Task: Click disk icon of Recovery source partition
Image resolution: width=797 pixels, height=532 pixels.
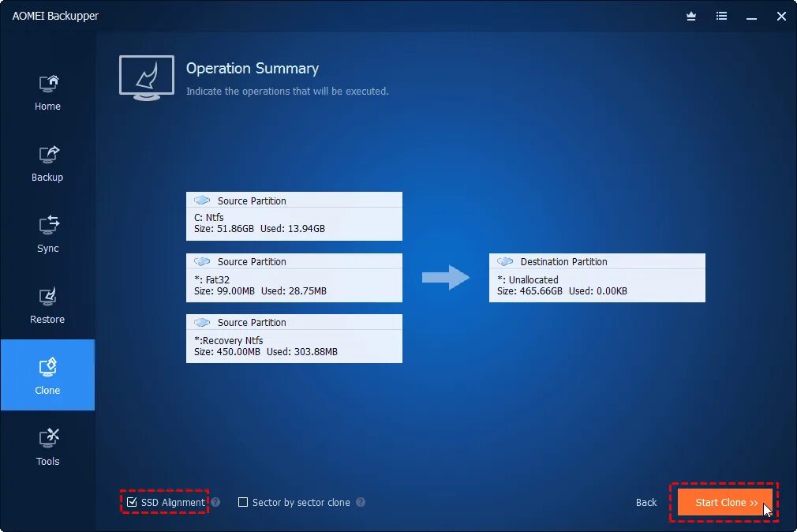Action: point(202,323)
